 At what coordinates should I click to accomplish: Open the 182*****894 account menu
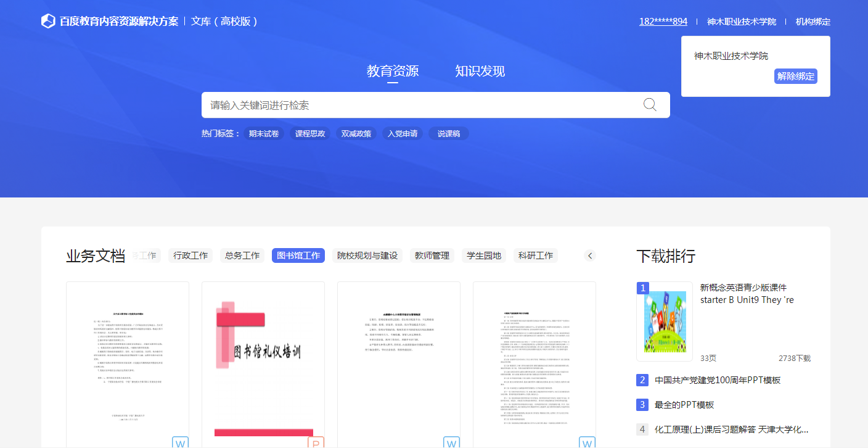[x=663, y=22]
